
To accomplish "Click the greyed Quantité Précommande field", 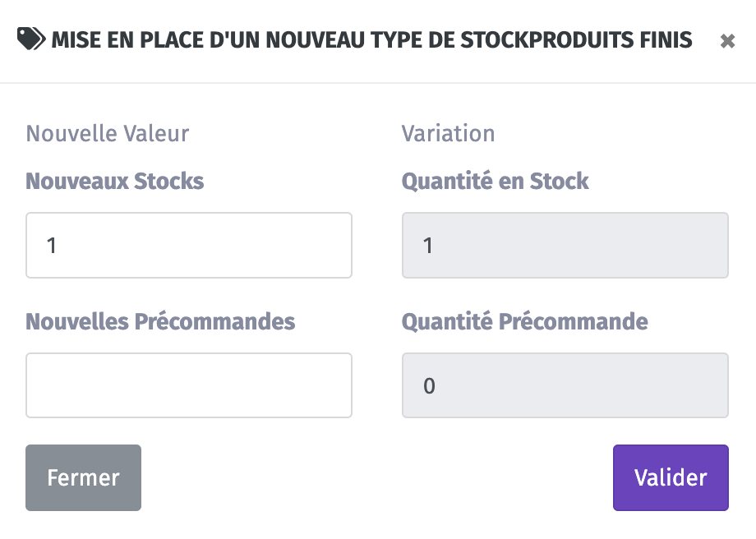I will [x=565, y=385].
